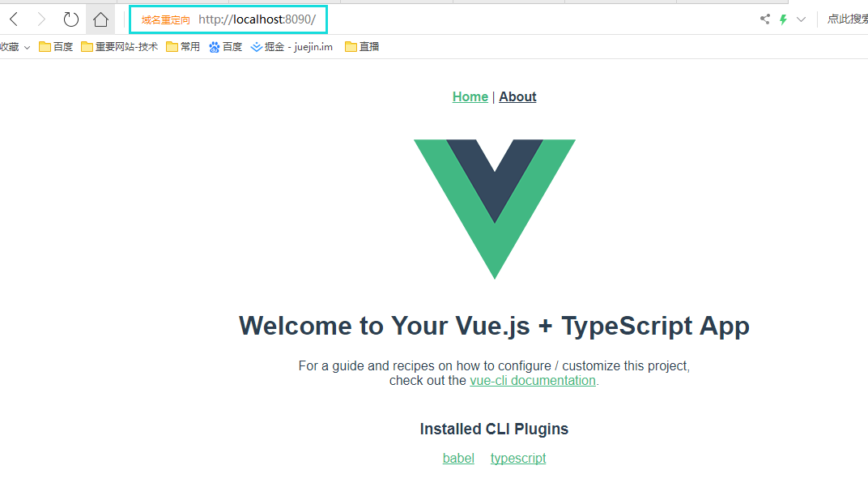
Task: Navigate to Home link
Action: pos(470,97)
